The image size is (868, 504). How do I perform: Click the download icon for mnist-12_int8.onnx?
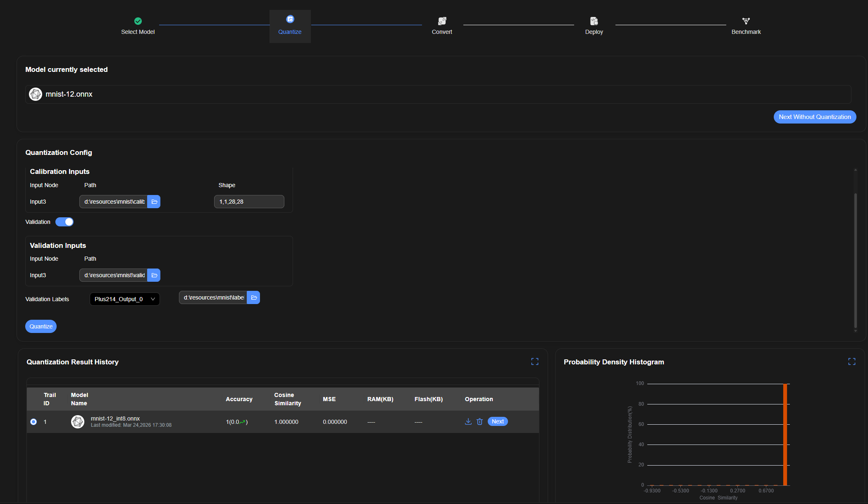click(468, 421)
